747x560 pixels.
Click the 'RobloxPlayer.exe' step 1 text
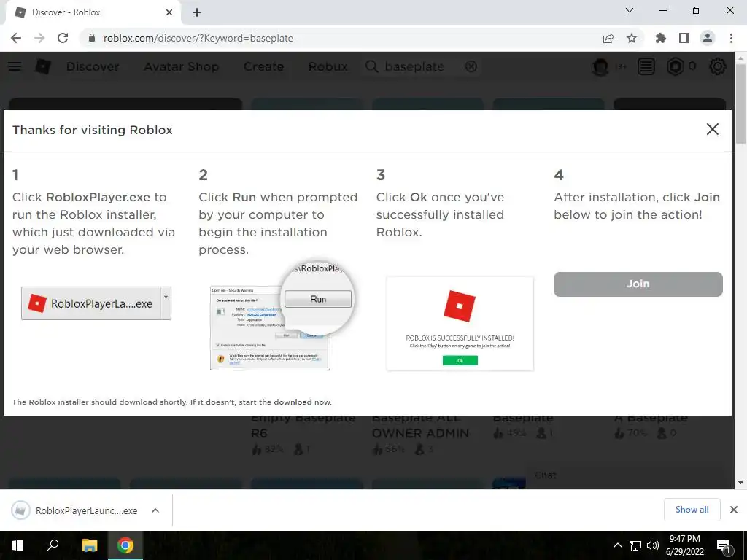tap(98, 197)
